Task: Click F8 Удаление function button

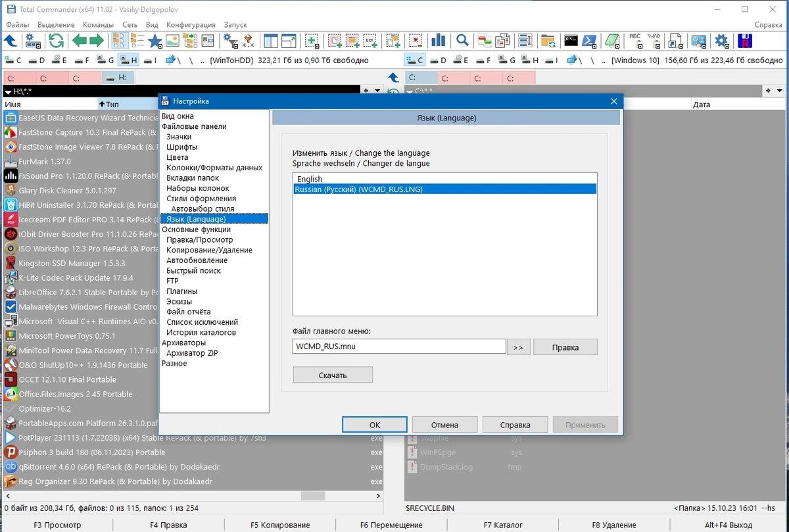Action: (614, 525)
